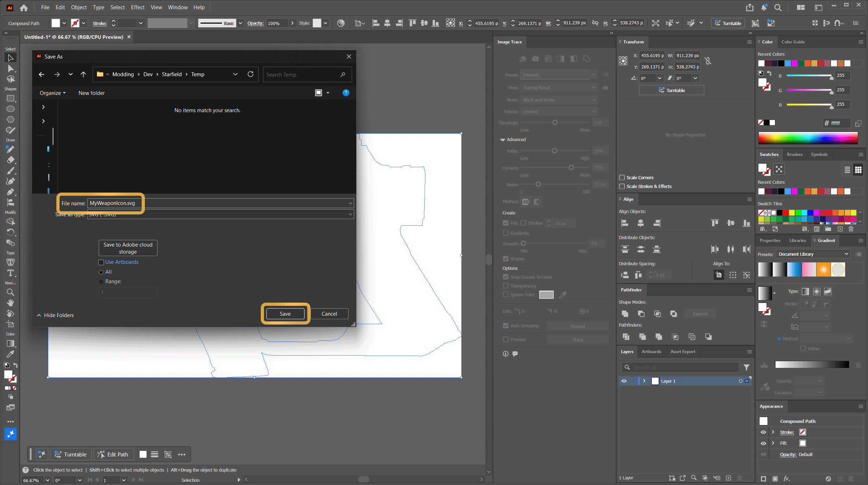Open Save As dialog help icon
Viewport: 868px width, 485px height.
[346, 93]
